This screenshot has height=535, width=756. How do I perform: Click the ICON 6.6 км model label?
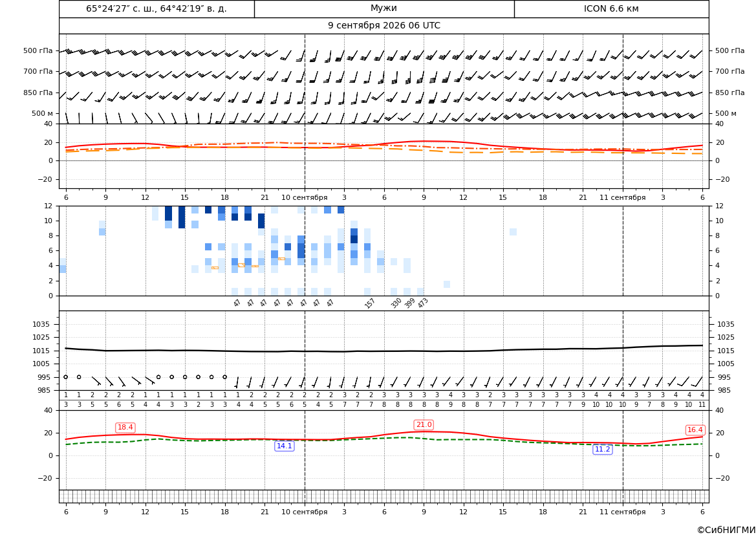click(611, 8)
